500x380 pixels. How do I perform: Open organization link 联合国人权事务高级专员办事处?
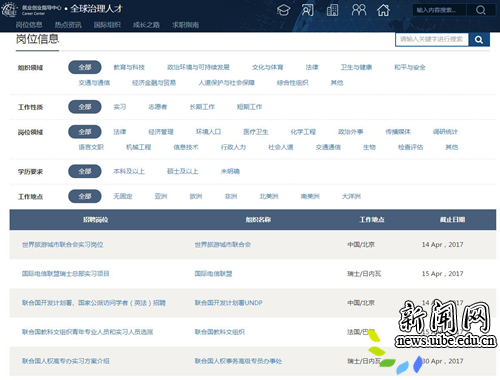point(238,361)
